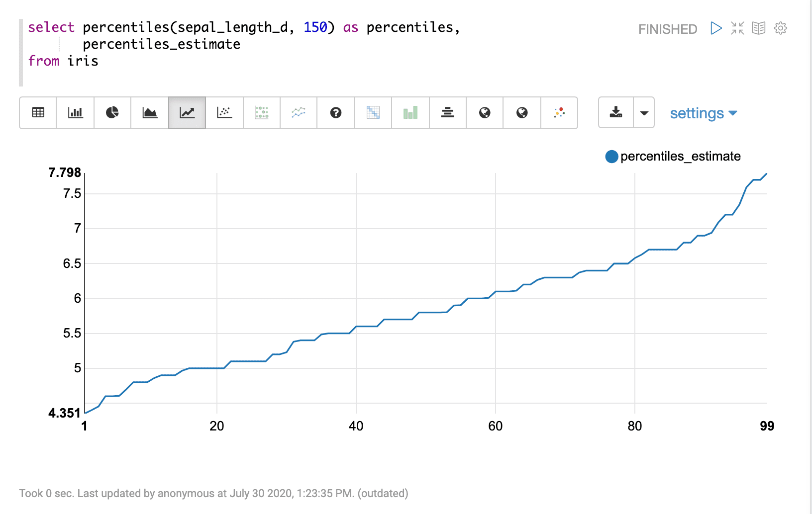Click the question mark visualization icon
This screenshot has width=812, height=514.
[x=336, y=113]
